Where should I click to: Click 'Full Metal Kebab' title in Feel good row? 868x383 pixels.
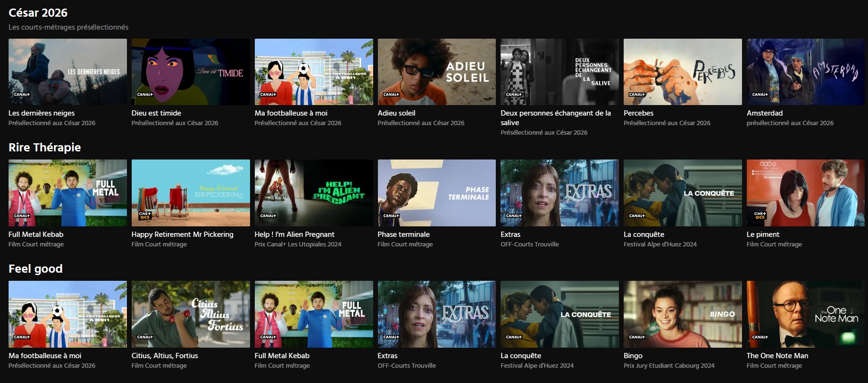(282, 356)
